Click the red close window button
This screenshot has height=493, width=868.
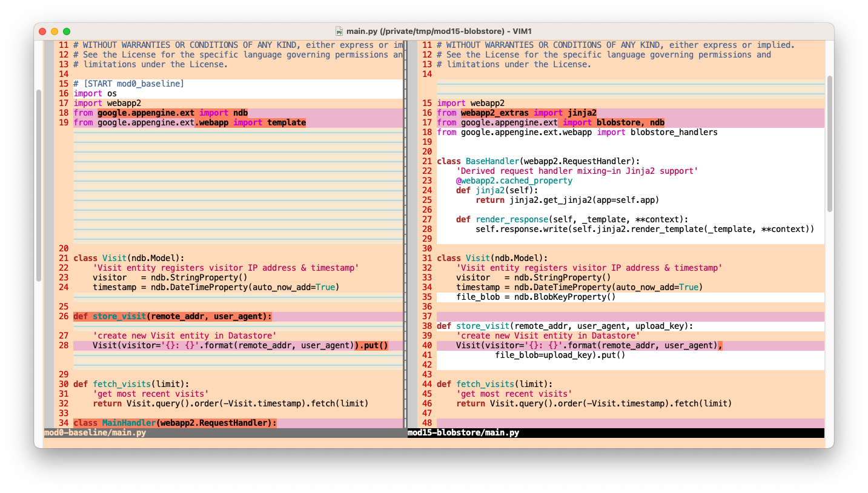tap(42, 31)
